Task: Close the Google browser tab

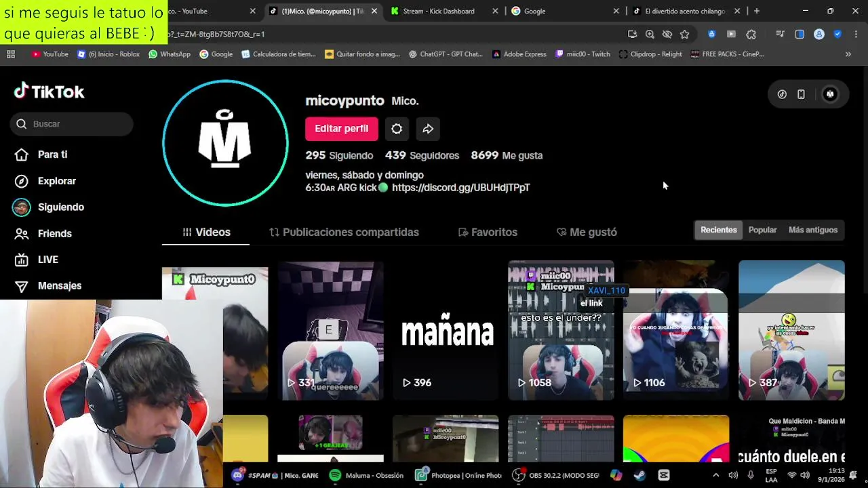Action: coord(616,11)
